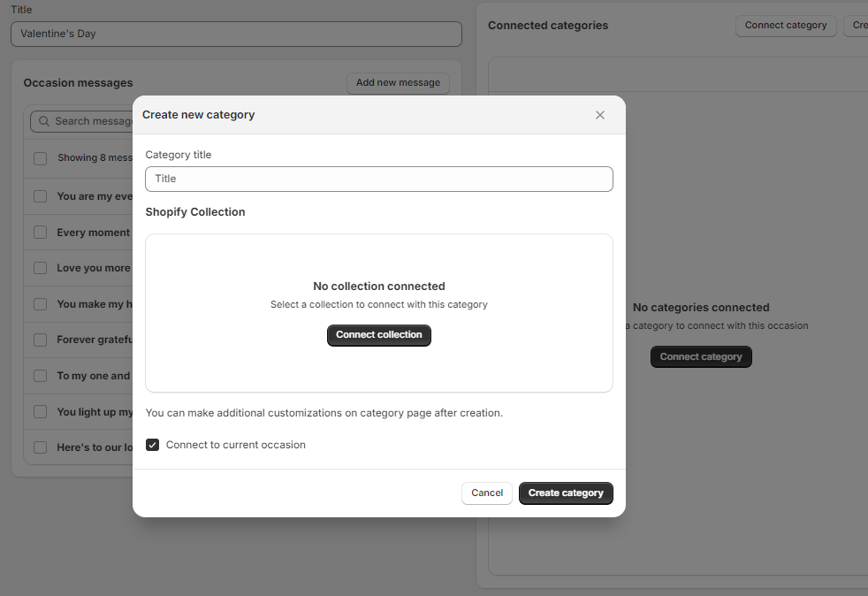This screenshot has width=868, height=596.
Task: Click Add new message button
Action: pos(398,83)
